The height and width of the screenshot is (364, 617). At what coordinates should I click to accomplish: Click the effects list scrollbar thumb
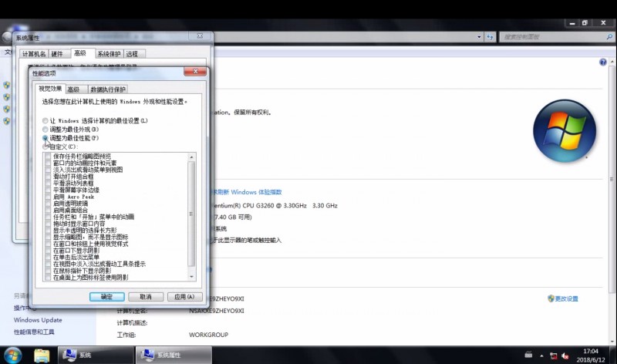[191, 214]
